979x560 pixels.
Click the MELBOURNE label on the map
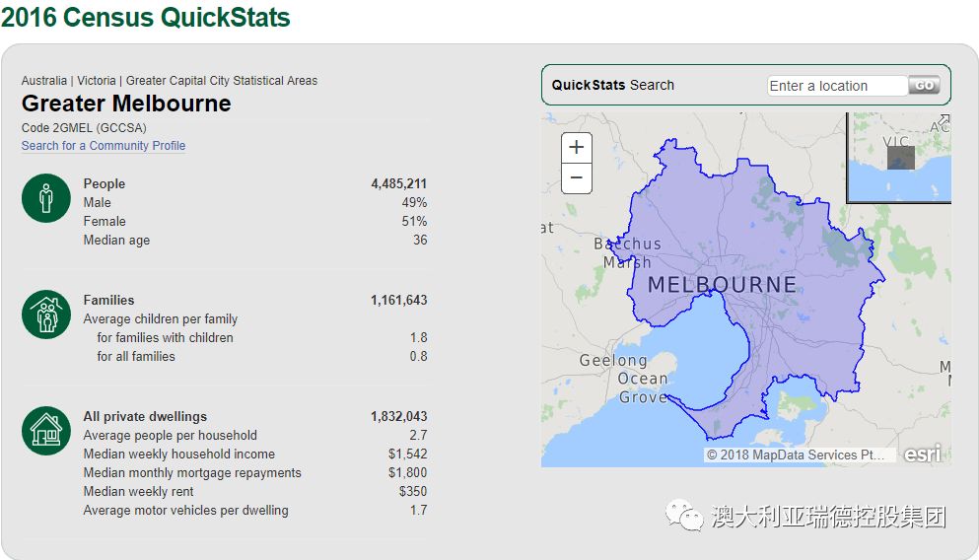click(x=722, y=285)
